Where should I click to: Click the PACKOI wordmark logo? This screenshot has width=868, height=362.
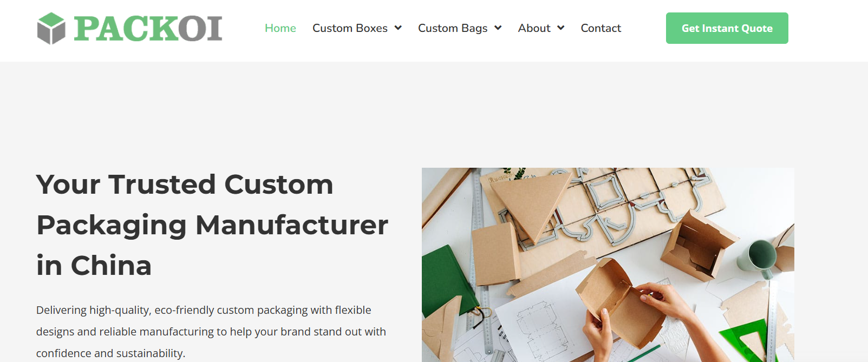click(148, 29)
